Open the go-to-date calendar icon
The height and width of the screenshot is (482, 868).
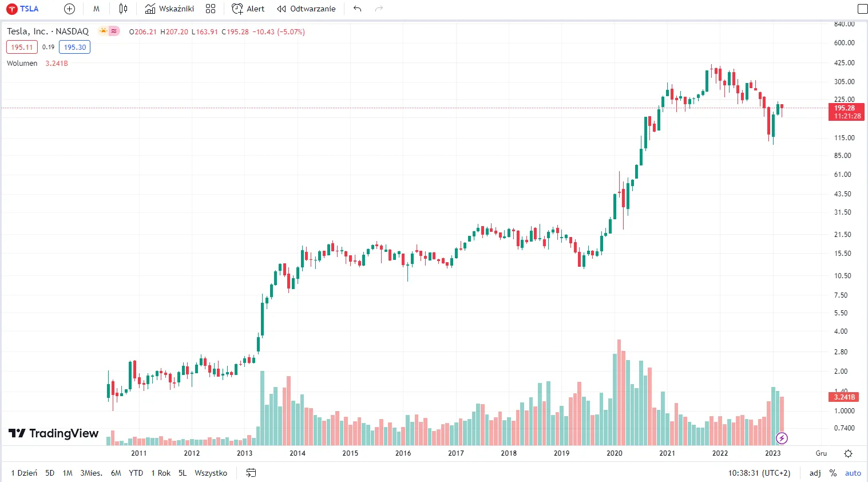pyautogui.click(x=251, y=473)
